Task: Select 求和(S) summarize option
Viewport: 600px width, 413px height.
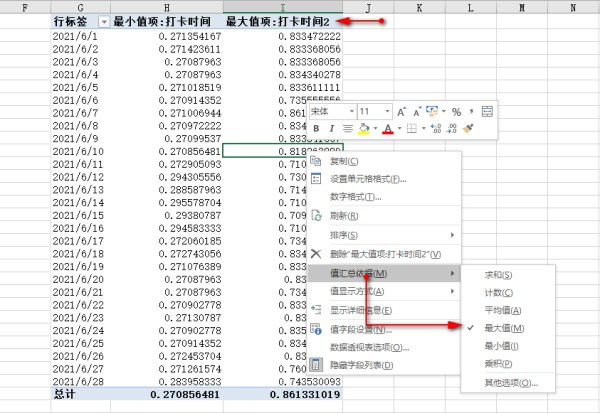Action: pyautogui.click(x=508, y=275)
